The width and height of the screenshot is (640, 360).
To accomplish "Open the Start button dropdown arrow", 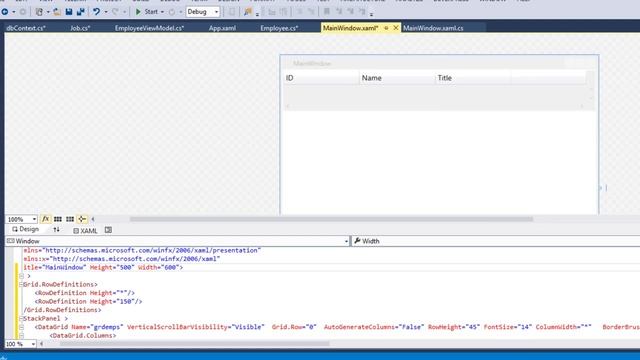I will (x=162, y=12).
